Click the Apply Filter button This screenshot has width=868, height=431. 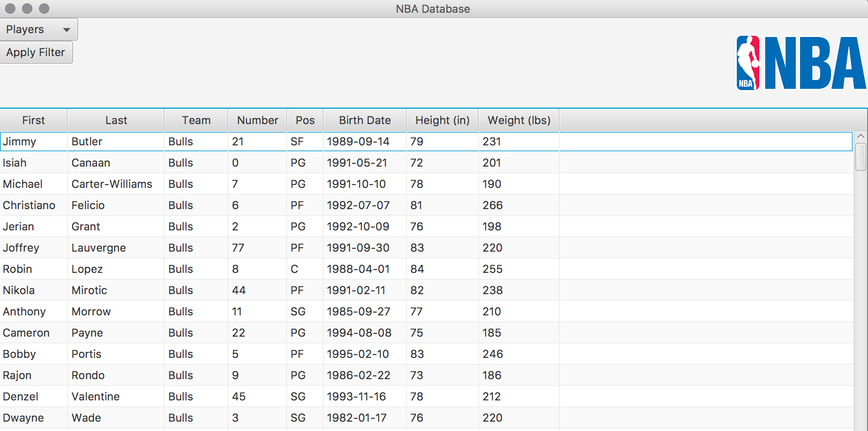36,52
